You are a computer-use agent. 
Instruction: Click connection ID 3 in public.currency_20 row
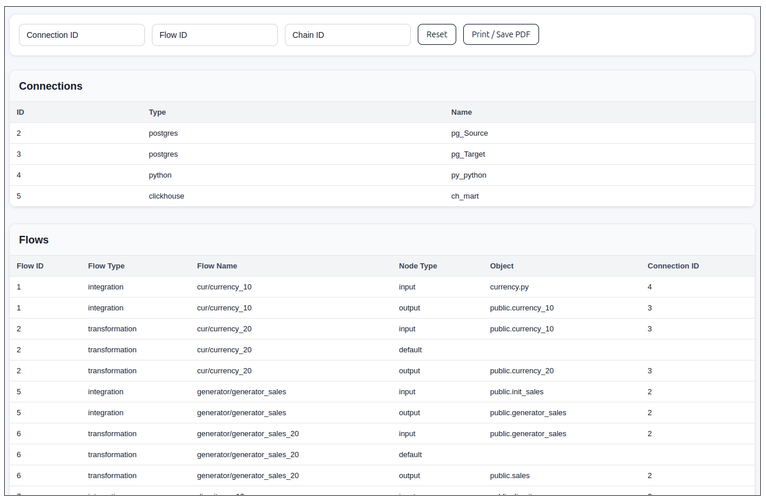coord(650,371)
